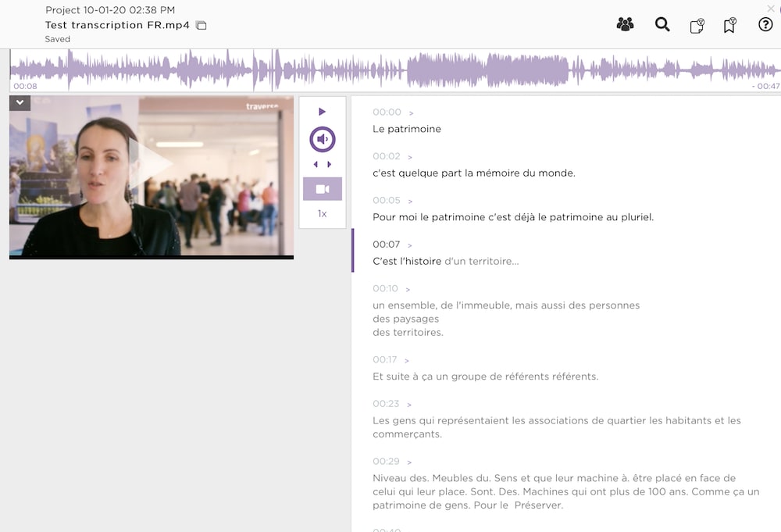Expand arrow next to 00:05

411,202
